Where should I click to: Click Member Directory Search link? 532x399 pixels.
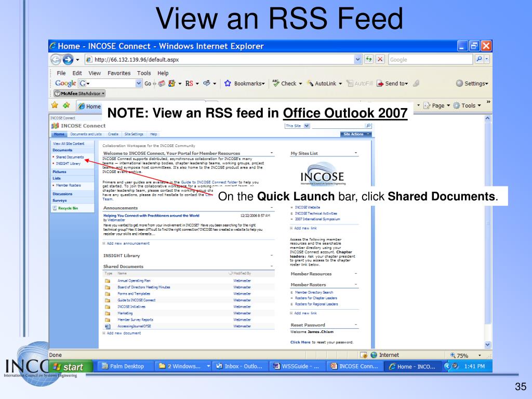point(314,292)
